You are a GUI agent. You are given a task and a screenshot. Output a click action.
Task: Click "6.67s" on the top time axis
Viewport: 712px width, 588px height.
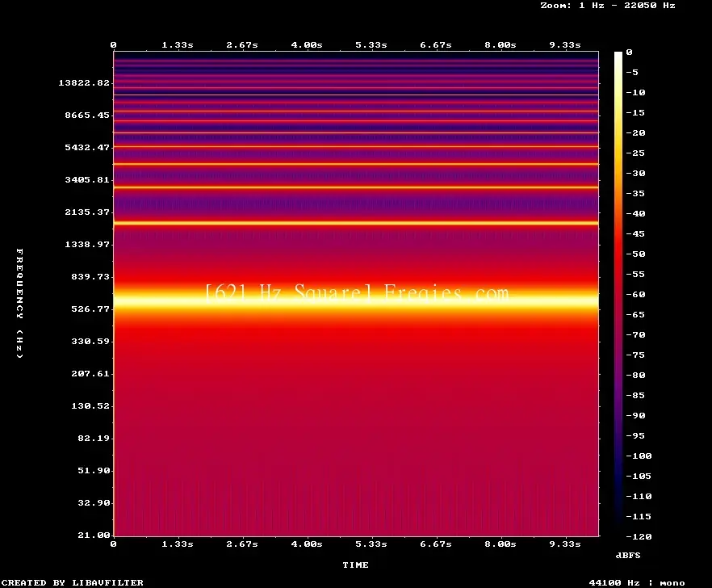point(435,44)
